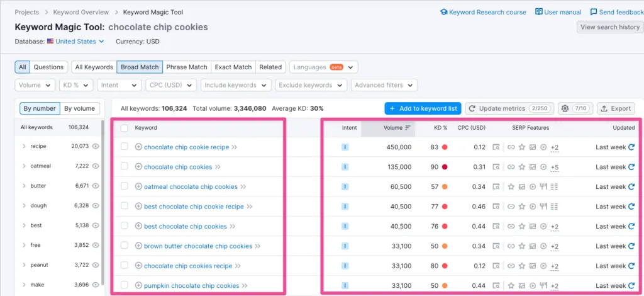Click the double chevron after chocolate chip cookie recipe
The height and width of the screenshot is (296, 644).
[234, 147]
